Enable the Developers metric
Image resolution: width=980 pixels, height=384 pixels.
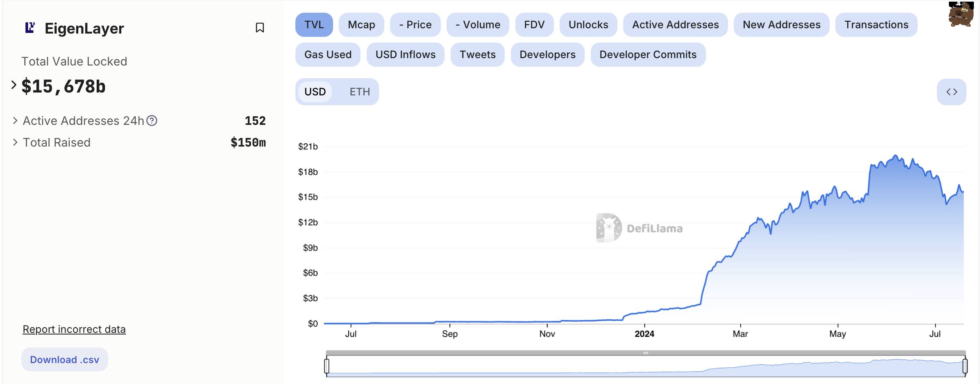[547, 54]
